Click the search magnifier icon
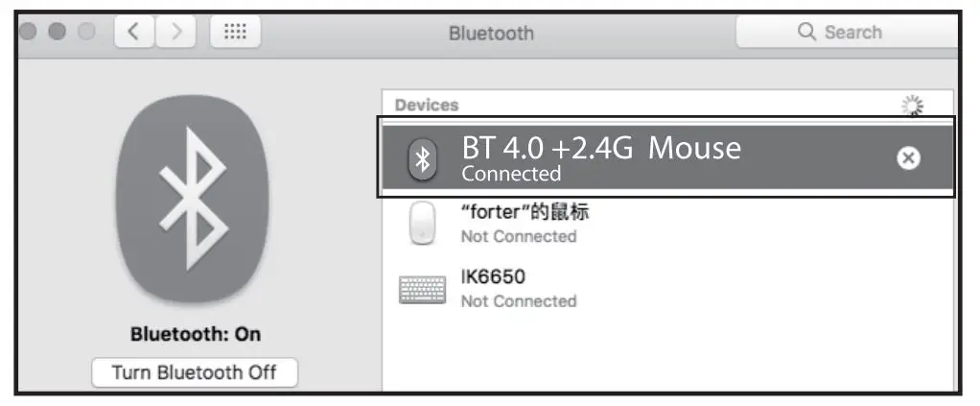This screenshot has width=980, height=406. pyautogui.click(x=807, y=33)
